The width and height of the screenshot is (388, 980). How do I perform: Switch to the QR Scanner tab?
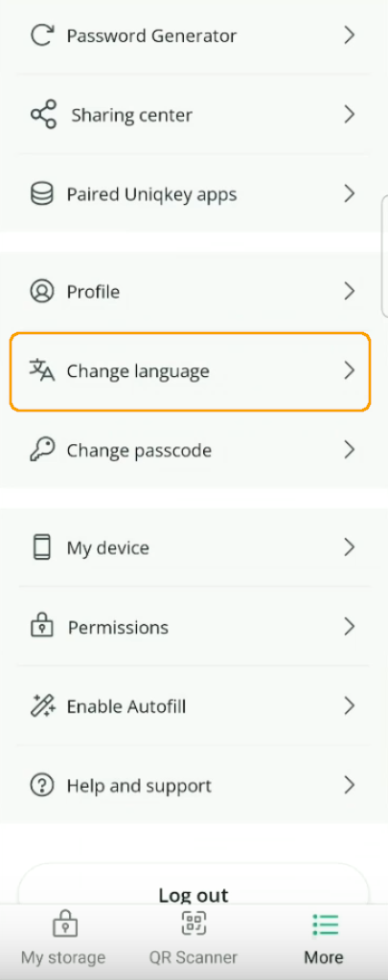(x=194, y=940)
